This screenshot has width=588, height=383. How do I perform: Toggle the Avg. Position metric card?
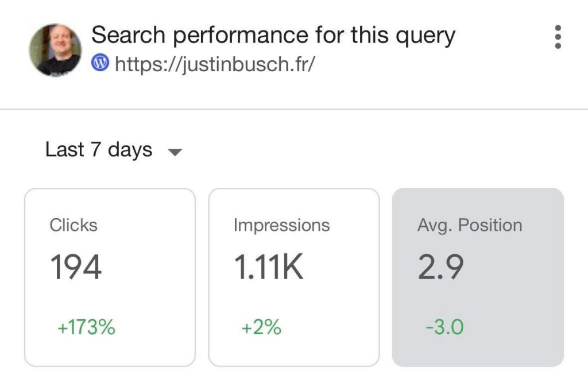point(478,277)
